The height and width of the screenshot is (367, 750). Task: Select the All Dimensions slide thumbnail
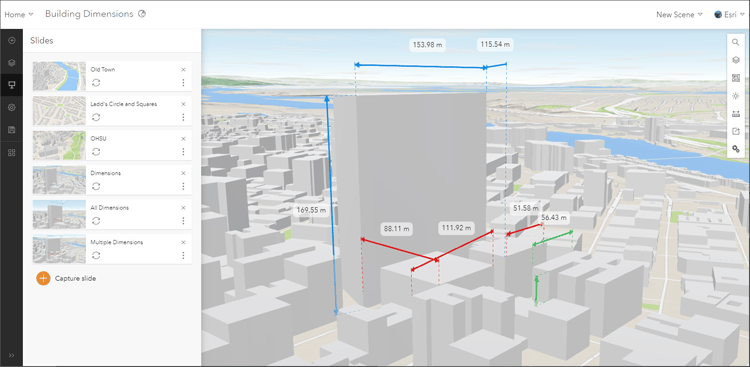(59, 214)
